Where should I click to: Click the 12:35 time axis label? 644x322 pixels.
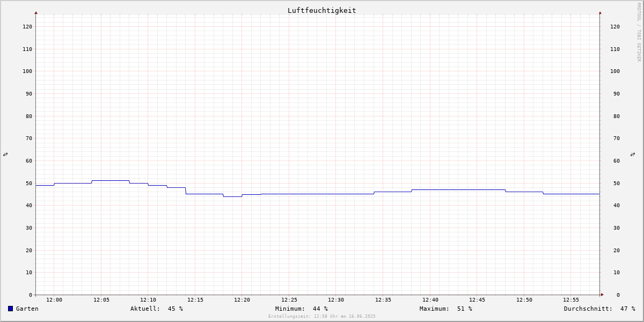tap(383, 300)
